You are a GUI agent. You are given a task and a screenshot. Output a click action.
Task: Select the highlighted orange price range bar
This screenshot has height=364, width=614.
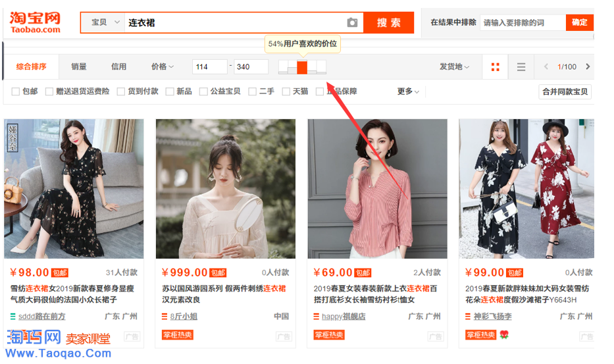point(302,67)
